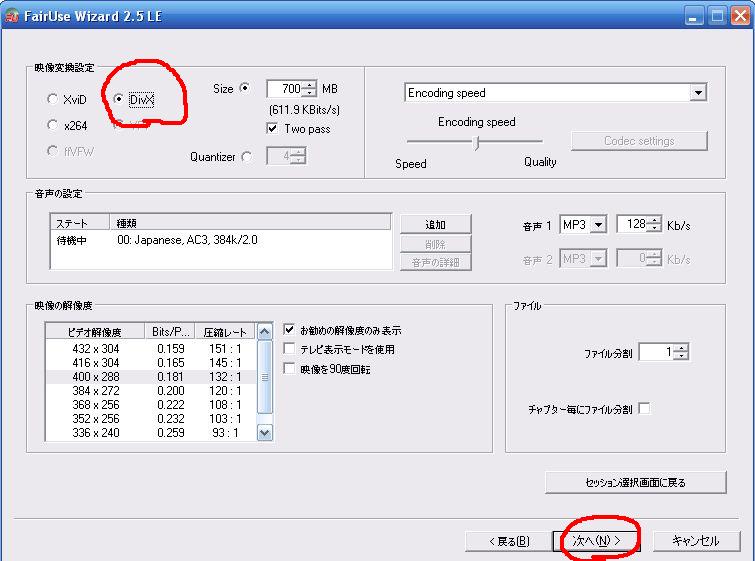Select the DivX codec radio button
755x561 pixels.
(x=118, y=99)
